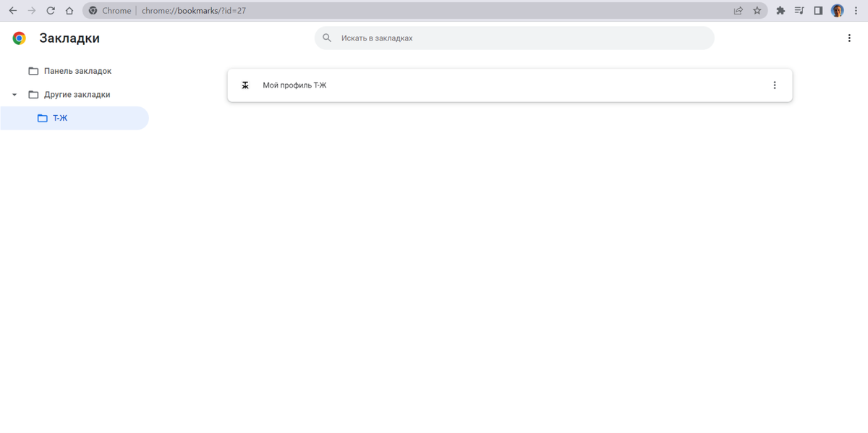The width and height of the screenshot is (868, 433).
Task: Click the Т-Ж bookmark favicon
Action: (245, 85)
